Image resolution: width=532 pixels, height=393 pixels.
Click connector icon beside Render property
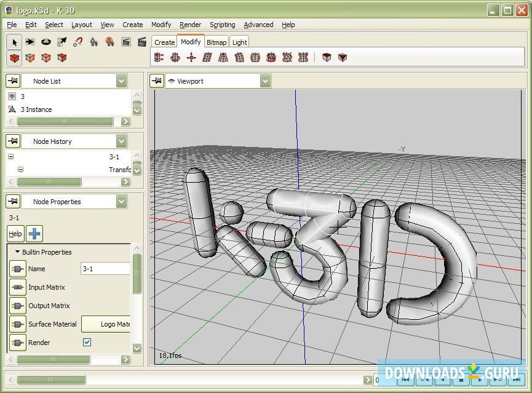[17, 343]
